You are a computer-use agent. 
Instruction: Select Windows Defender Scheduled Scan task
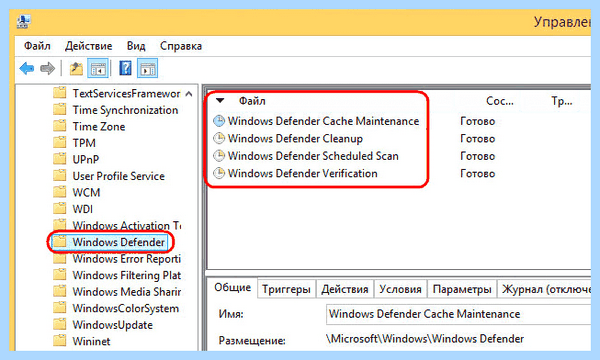(313, 156)
